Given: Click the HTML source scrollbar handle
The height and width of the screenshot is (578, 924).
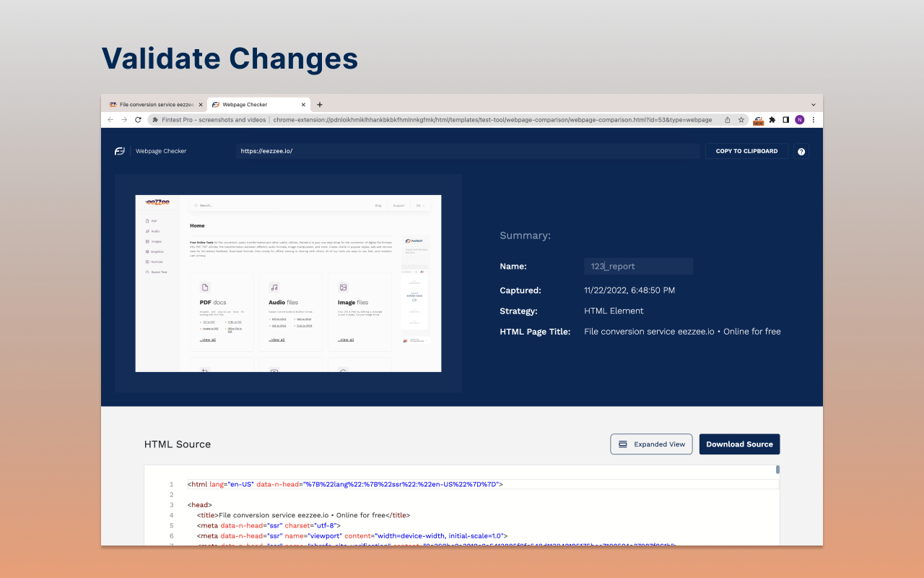Looking at the screenshot, I should coord(777,470).
